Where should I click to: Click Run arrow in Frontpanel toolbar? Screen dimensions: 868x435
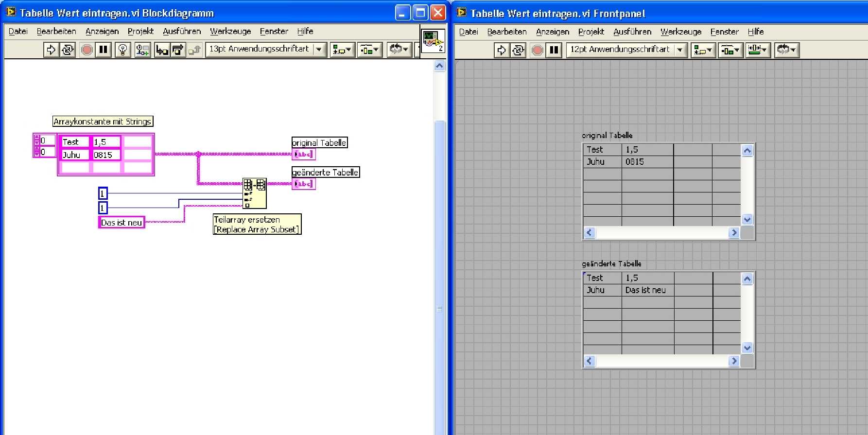coord(501,50)
